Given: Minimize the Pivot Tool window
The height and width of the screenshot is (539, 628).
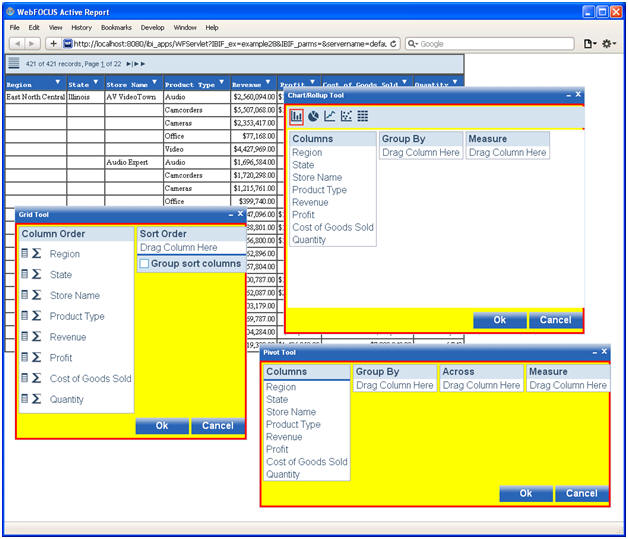Looking at the screenshot, I should point(595,352).
